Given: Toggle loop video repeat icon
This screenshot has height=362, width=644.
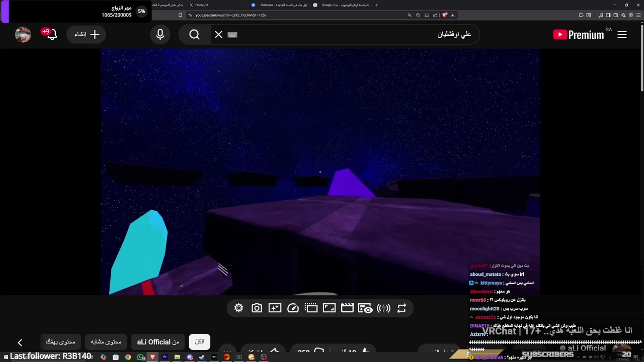Looking at the screenshot, I should (401, 308).
